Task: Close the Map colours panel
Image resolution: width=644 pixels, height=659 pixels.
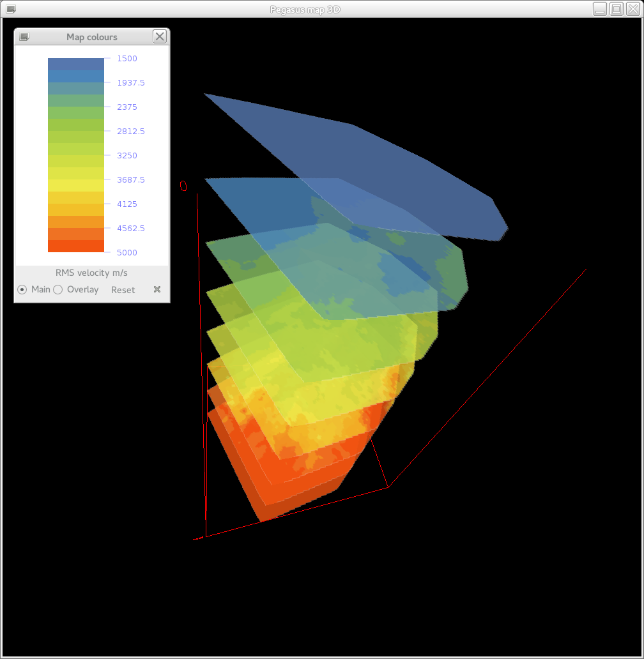Action: pos(160,36)
